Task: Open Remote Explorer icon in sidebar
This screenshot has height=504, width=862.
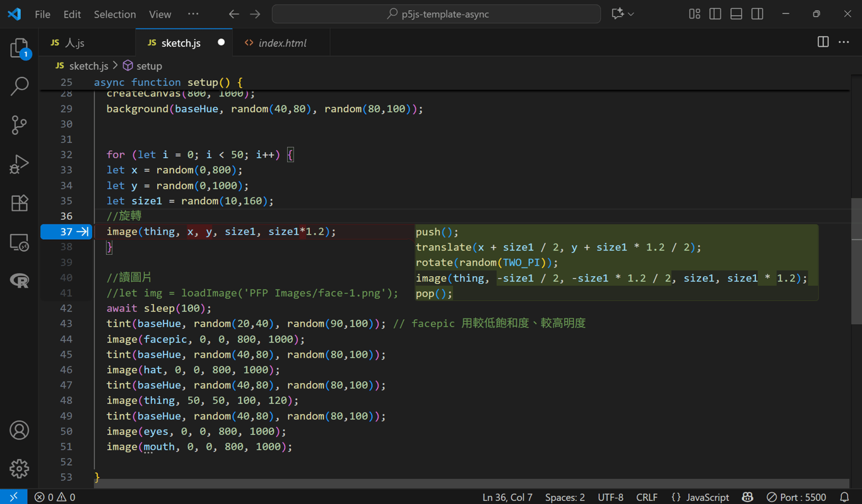Action: pos(19,242)
